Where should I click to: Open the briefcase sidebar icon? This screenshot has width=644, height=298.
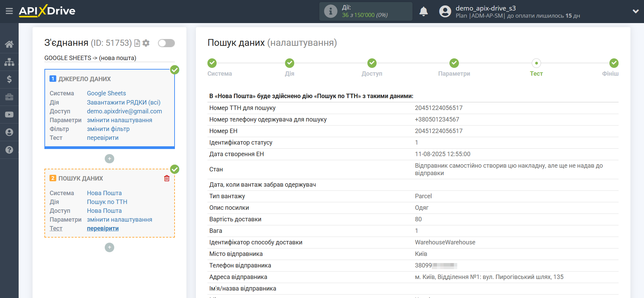pyautogui.click(x=9, y=97)
